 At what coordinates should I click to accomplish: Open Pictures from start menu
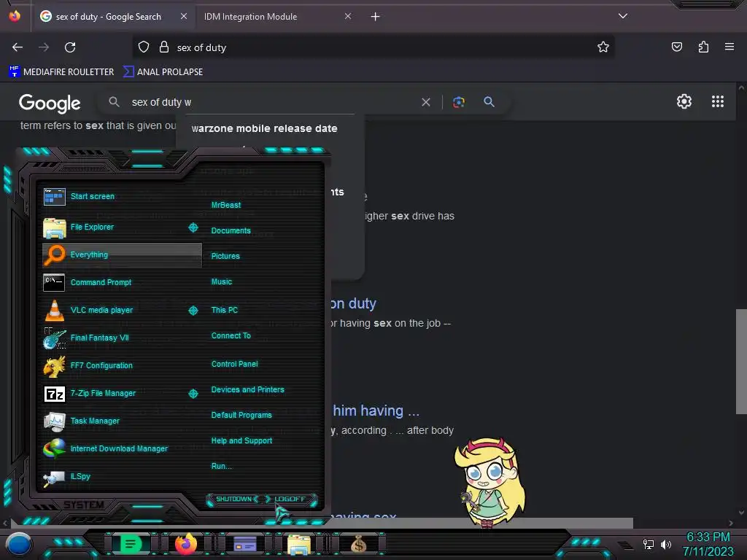[225, 256]
